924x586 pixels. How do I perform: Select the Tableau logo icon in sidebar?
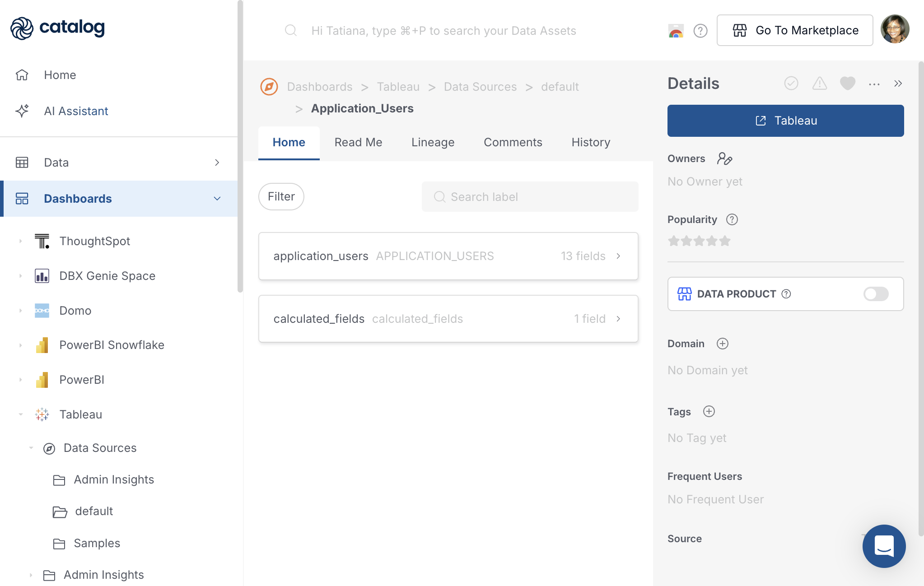coord(42,414)
